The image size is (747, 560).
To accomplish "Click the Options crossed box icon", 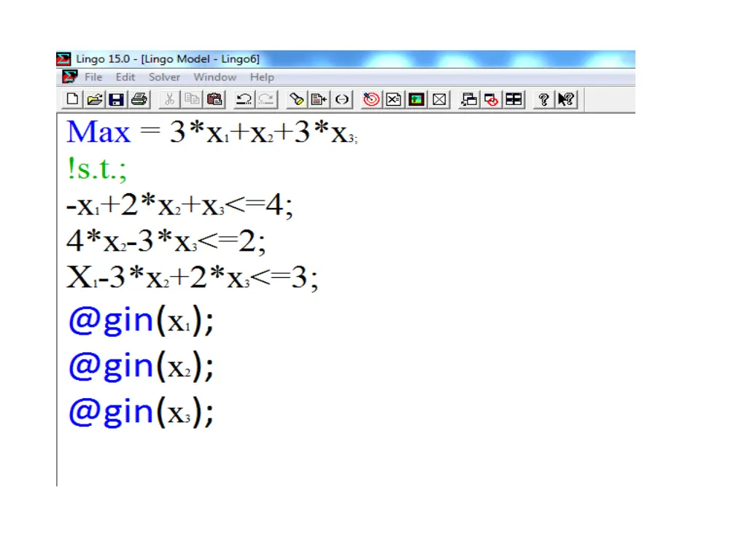I will click(439, 99).
